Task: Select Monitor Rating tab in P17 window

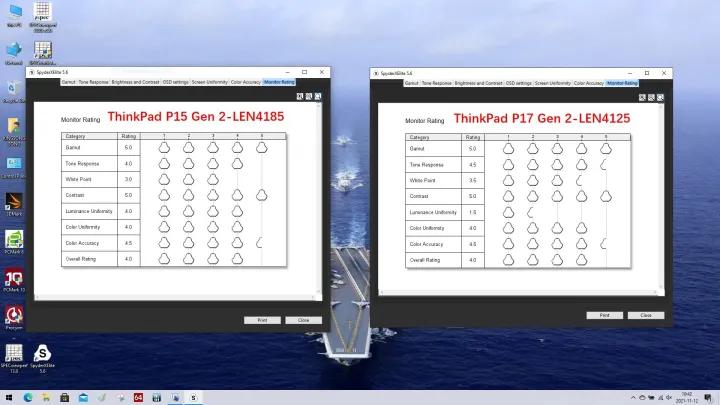Action: tap(622, 83)
